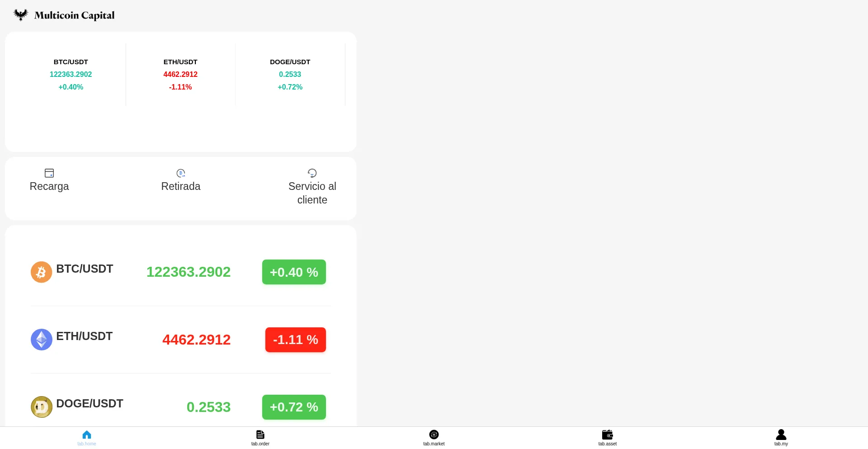This screenshot has width=868, height=449.
Task: Click the Retirada text label
Action: tap(181, 186)
